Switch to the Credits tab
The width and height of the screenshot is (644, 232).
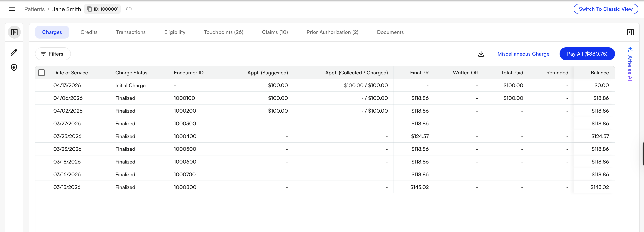click(x=89, y=32)
